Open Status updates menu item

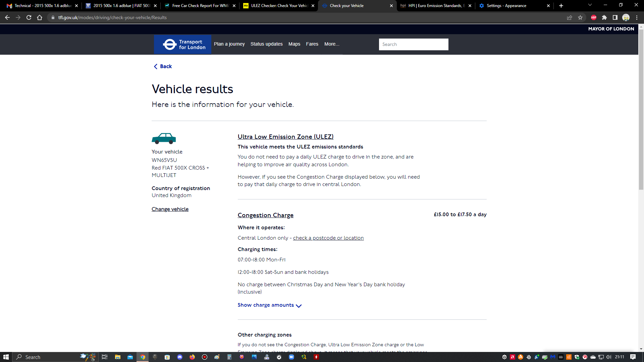tap(266, 44)
